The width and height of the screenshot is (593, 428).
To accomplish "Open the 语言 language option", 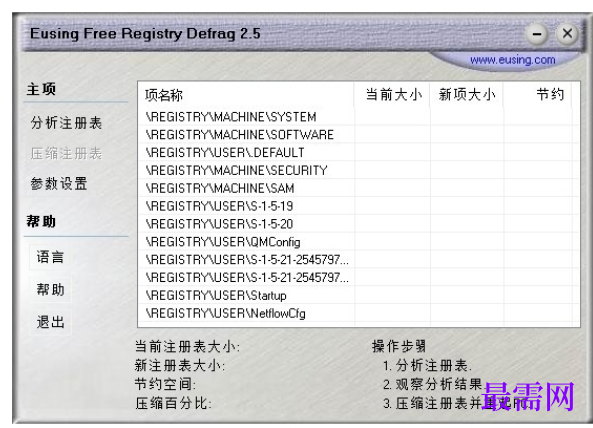I will (50, 257).
